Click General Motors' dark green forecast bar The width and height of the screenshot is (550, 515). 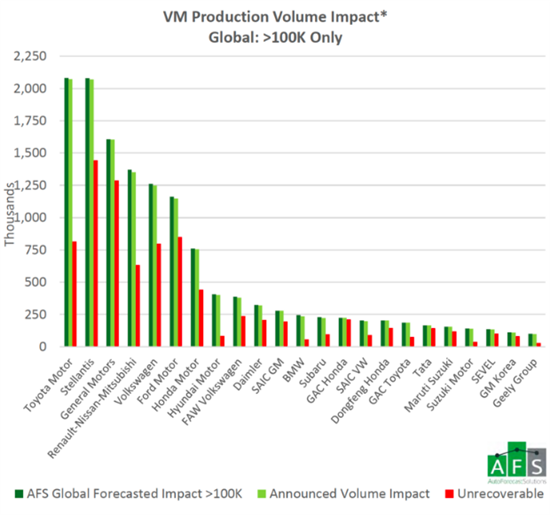pos(109,243)
